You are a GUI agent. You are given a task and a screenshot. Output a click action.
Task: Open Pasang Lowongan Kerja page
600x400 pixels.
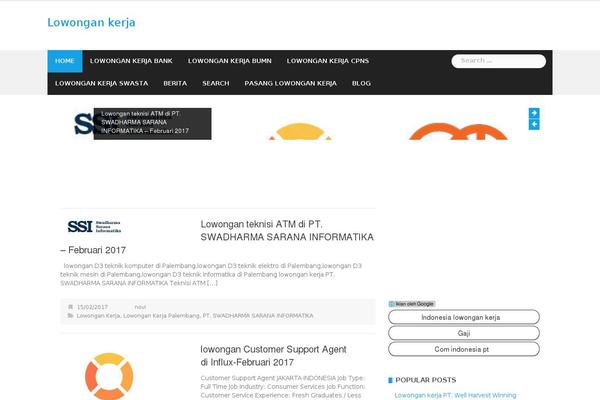(x=290, y=83)
